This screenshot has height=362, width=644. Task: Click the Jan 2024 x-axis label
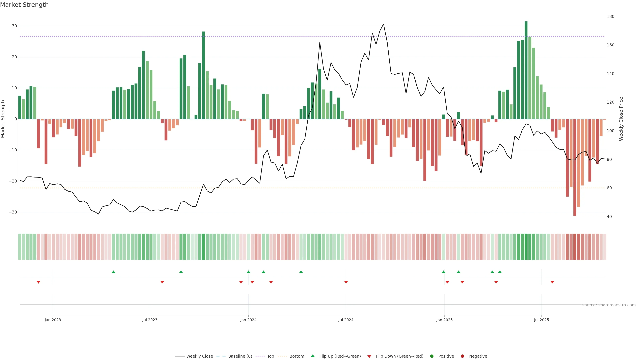click(248, 320)
